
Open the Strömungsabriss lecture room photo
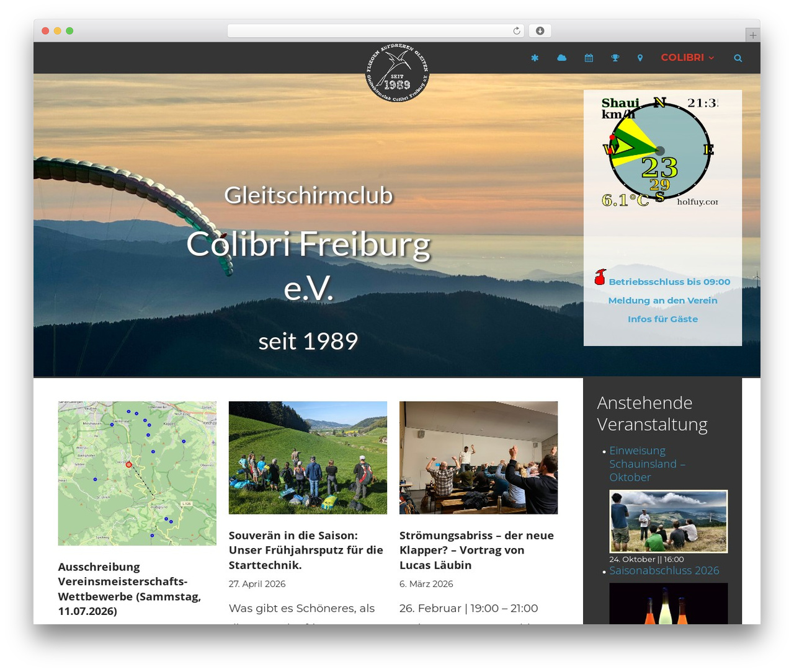tap(478, 458)
